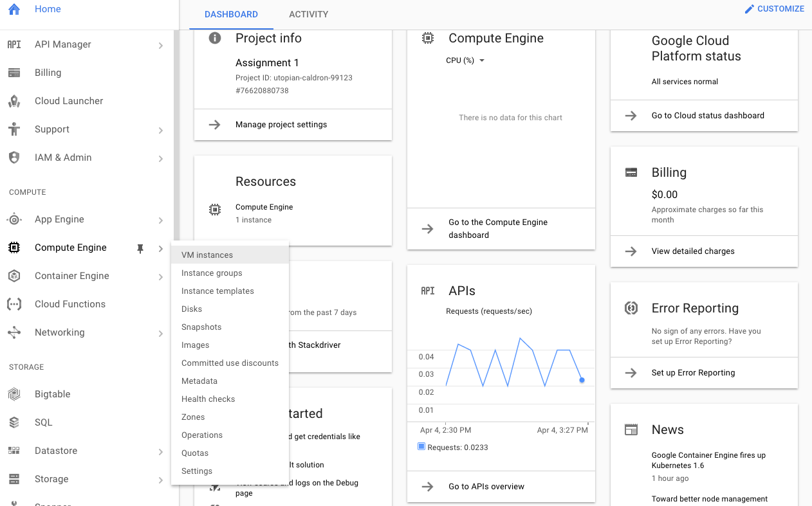
Task: Click the Cloud Functions icon
Action: 14,304
